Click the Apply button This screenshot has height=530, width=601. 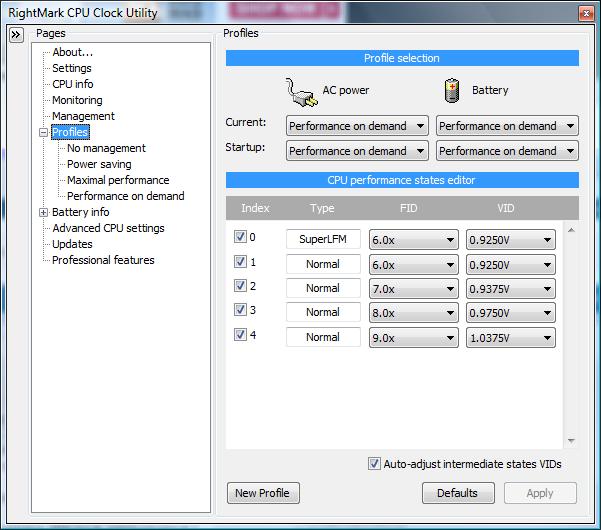(540, 493)
